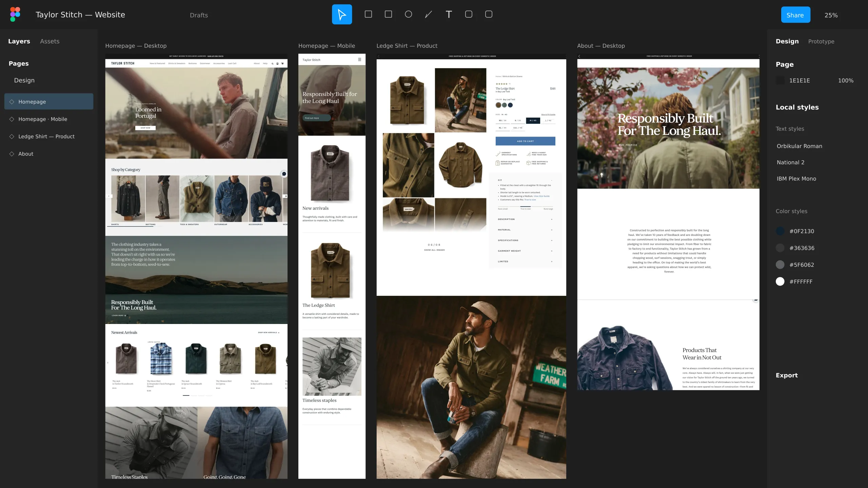Expand the SPECIFICATIONS accordion

coord(525,240)
